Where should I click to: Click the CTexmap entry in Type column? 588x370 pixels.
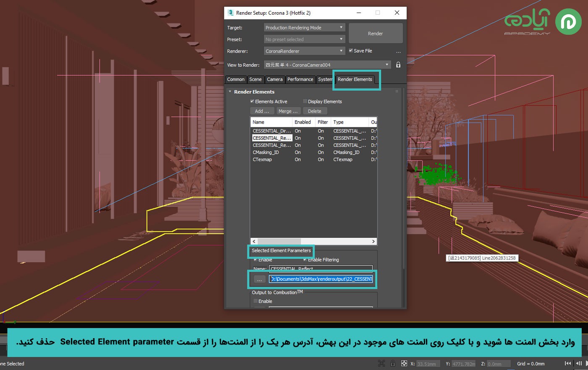pyautogui.click(x=343, y=160)
